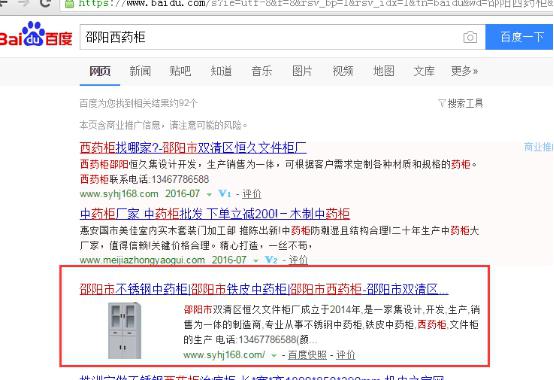Click the browser forward arrow

coord(24,3)
